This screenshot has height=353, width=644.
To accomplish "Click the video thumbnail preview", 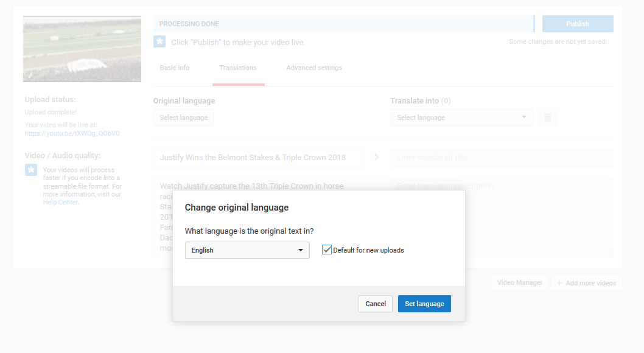I will 82,49.
